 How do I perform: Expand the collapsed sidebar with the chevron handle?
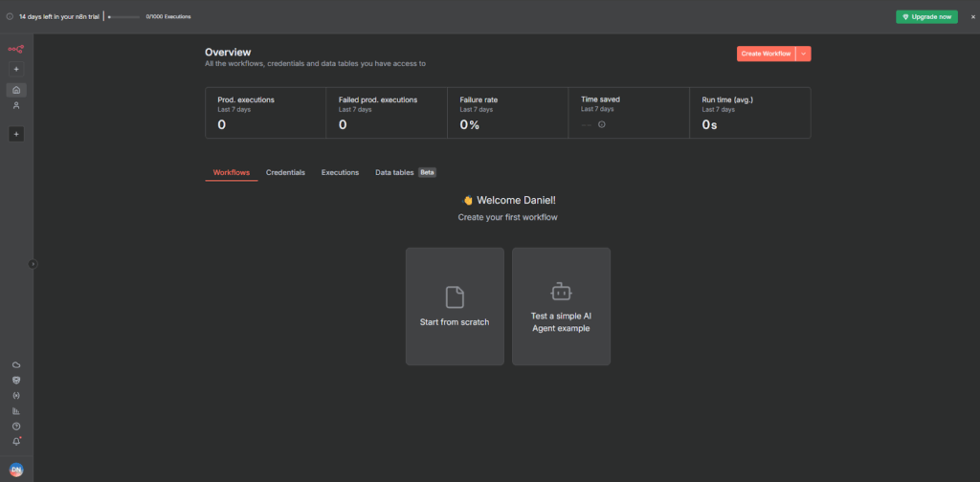tap(33, 264)
